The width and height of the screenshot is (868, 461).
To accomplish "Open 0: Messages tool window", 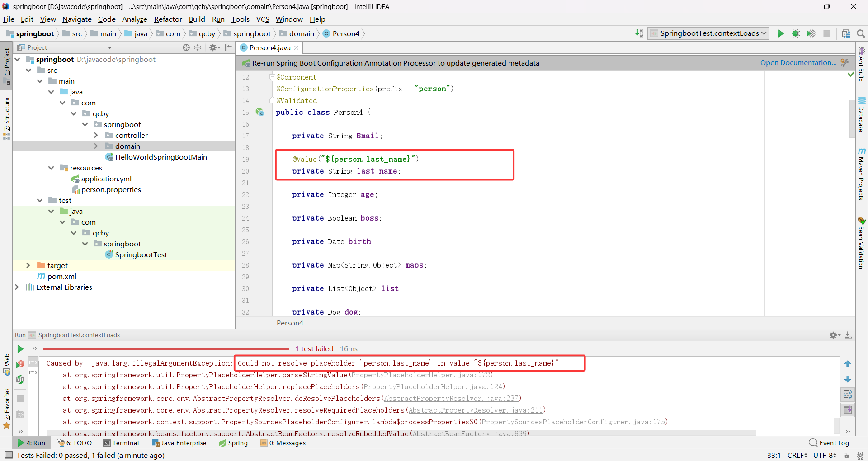I will pyautogui.click(x=283, y=443).
